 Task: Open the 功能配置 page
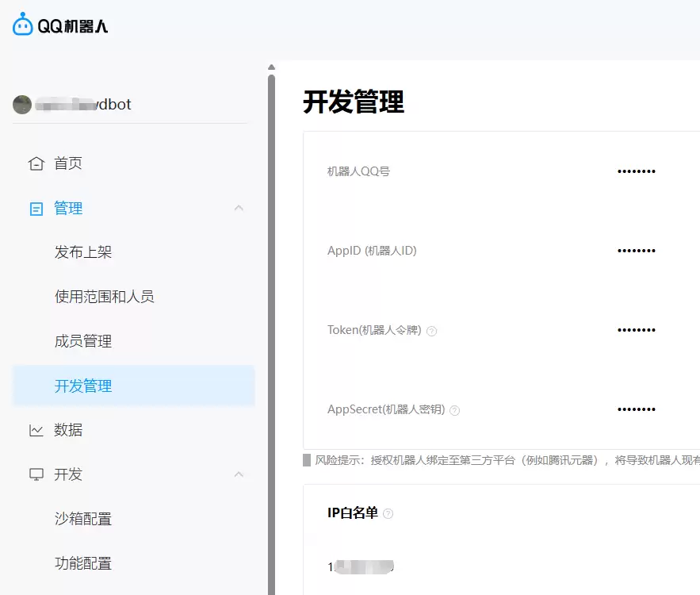coord(83,562)
